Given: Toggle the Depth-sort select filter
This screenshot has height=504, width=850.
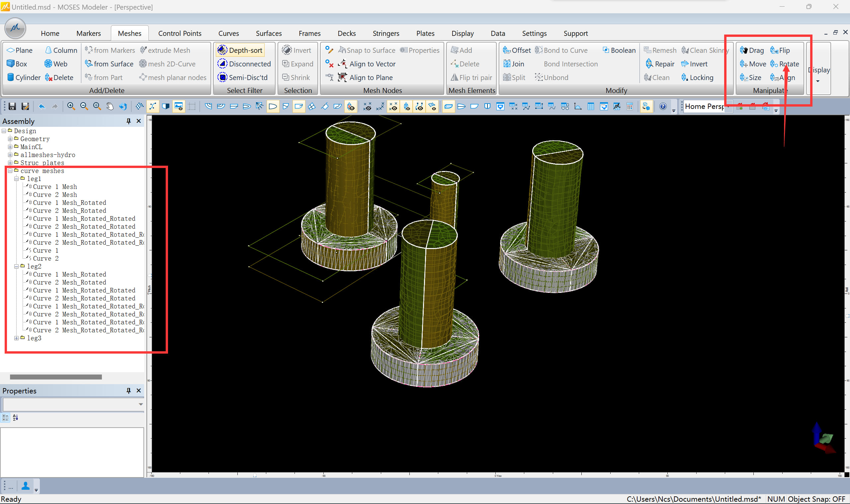Looking at the screenshot, I should [x=240, y=50].
